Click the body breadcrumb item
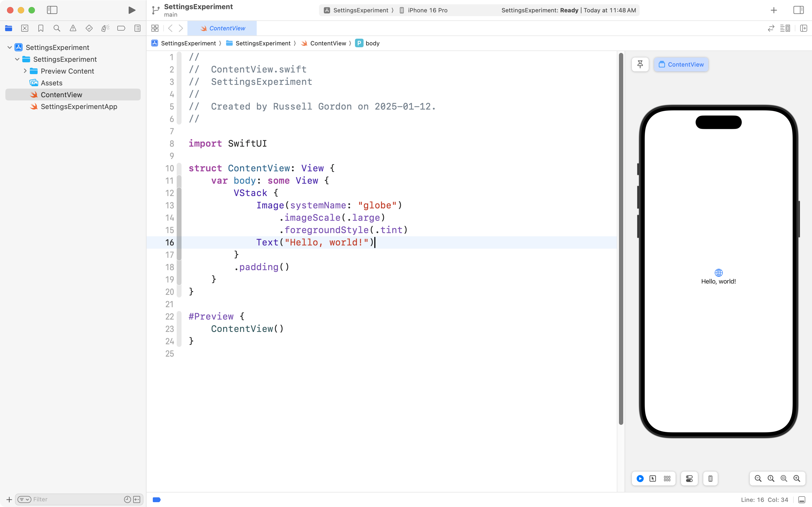Image resolution: width=812 pixels, height=507 pixels. 372,43
